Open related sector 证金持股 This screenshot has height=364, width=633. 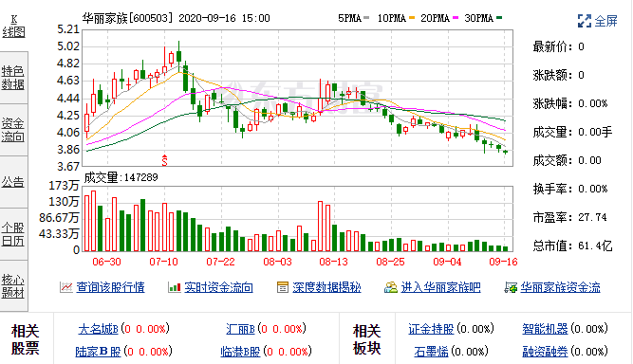431,329
